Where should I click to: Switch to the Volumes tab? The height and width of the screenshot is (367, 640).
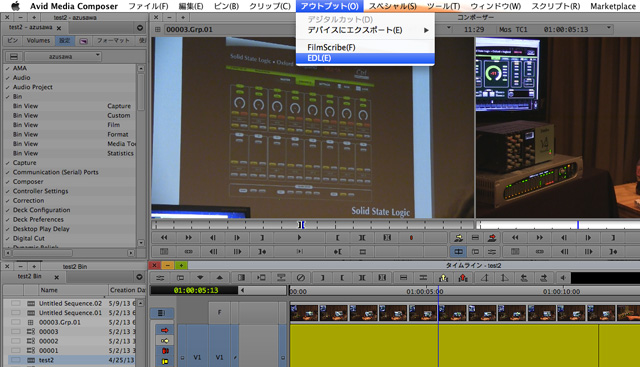click(38, 40)
